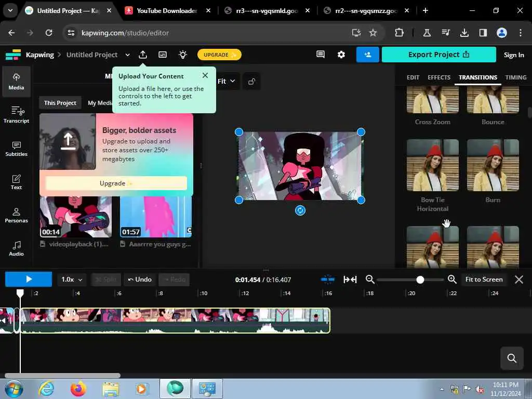Viewport: 532px width, 399px height.
Task: Open Internet Explorer from the taskbar
Action: (46, 389)
